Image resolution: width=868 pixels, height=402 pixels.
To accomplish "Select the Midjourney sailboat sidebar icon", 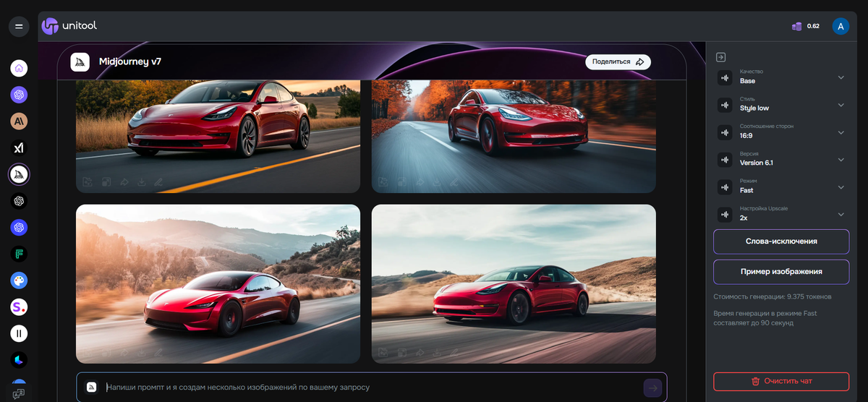I will [19, 174].
